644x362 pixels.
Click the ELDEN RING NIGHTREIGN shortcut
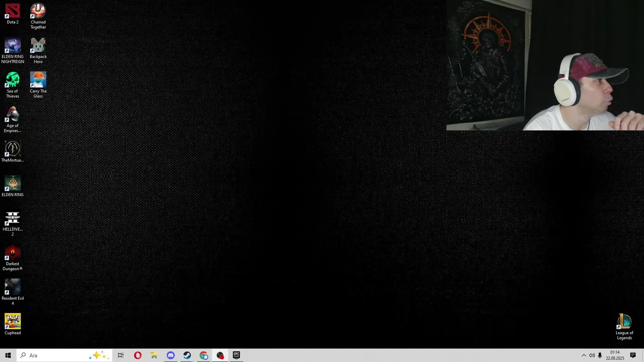(x=13, y=51)
